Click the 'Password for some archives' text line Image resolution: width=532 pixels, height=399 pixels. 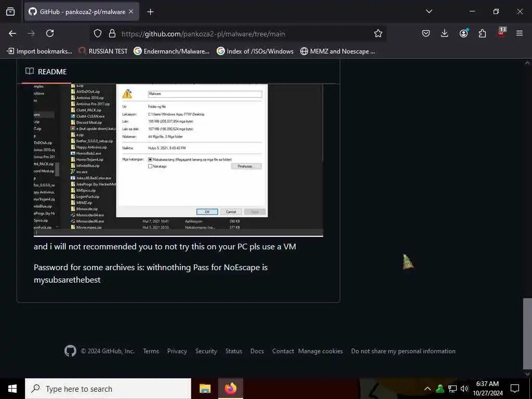tap(151, 268)
